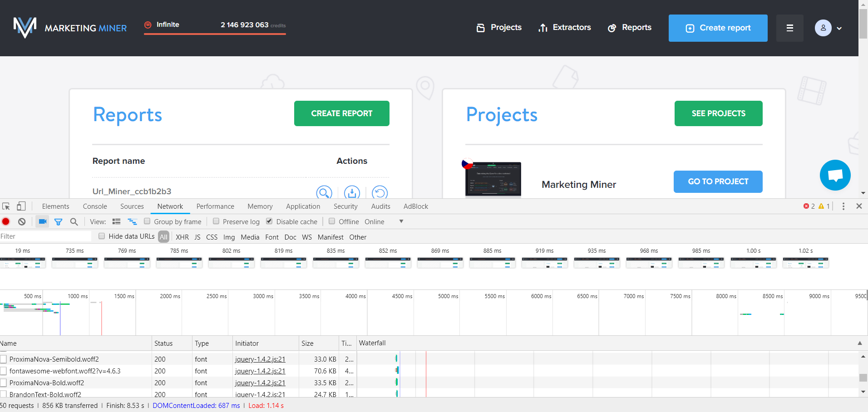Click blue Create report header button
This screenshot has height=412, width=868.
click(718, 28)
